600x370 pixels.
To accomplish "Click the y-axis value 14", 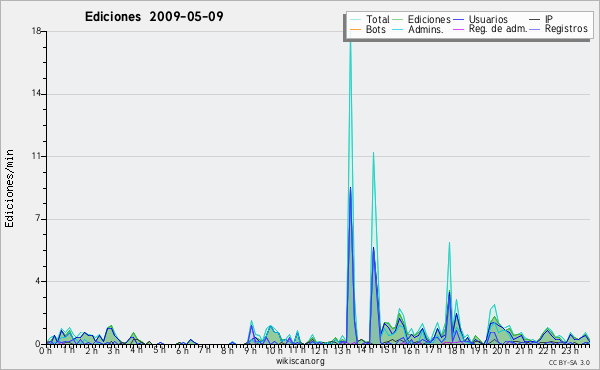I will 36,94.
